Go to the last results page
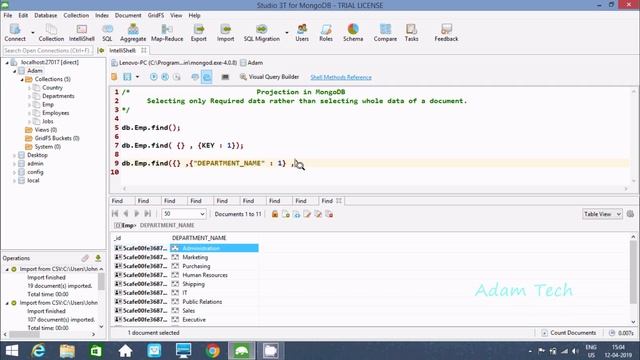 coord(148,214)
